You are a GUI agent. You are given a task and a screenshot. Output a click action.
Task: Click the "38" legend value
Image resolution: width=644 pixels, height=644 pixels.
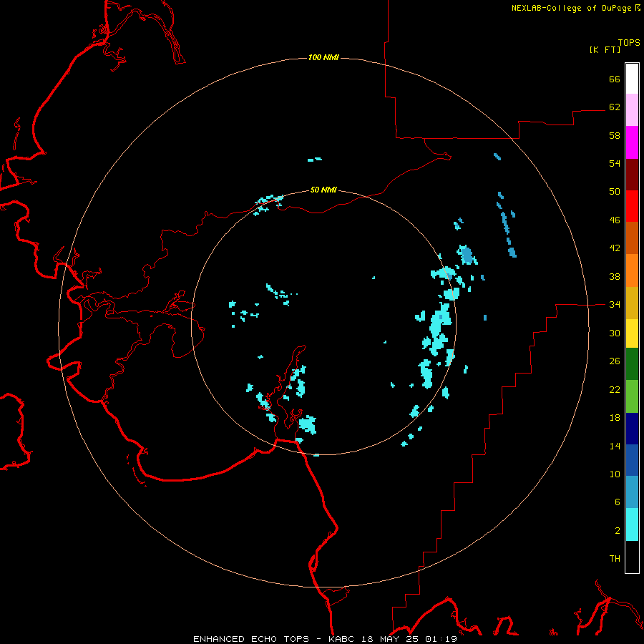tap(615, 277)
